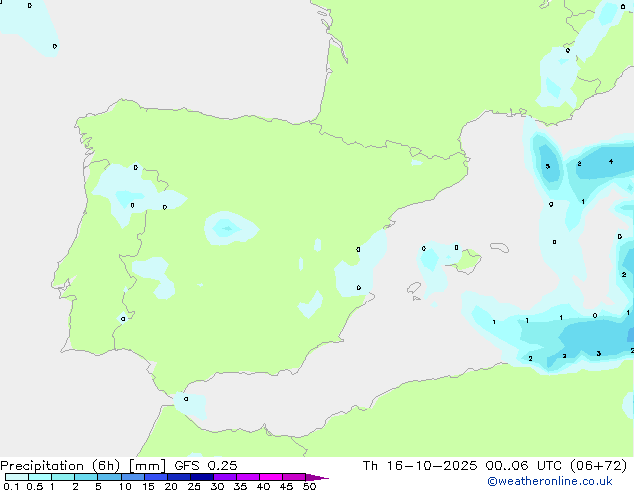Click the 5–10 mm legend color swatch
The height and width of the screenshot is (490, 634).
coord(109,477)
